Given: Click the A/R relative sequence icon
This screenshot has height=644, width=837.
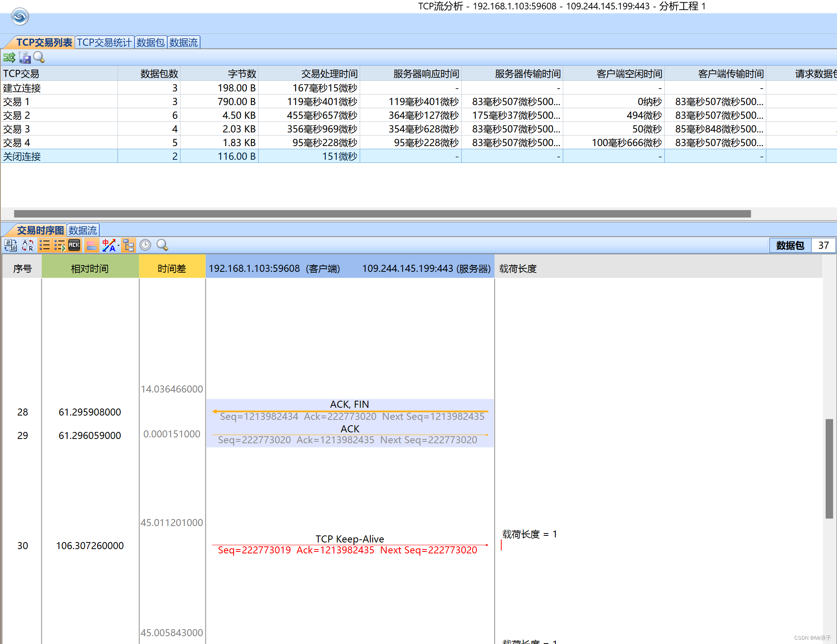Looking at the screenshot, I should click(28, 245).
